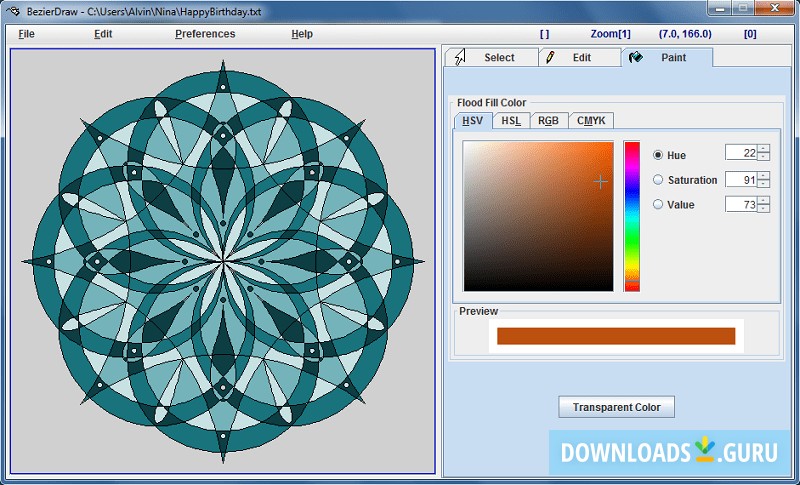Pick a color in the saturation-value square
This screenshot has width=800, height=485.
coord(538,216)
